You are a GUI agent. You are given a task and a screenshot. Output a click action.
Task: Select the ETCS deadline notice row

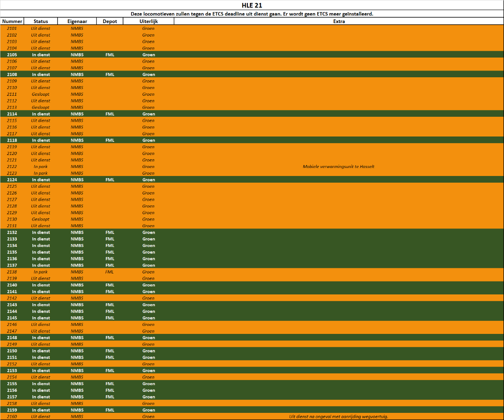252,14
